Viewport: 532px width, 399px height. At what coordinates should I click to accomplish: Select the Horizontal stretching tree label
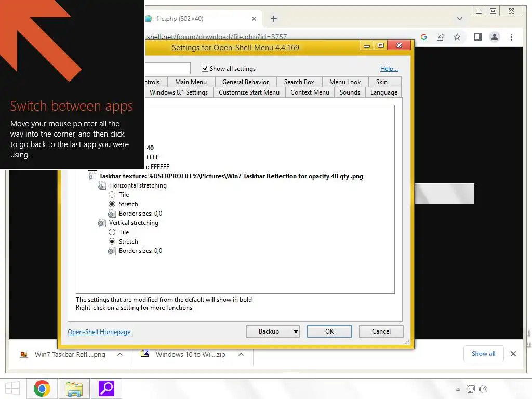point(138,185)
